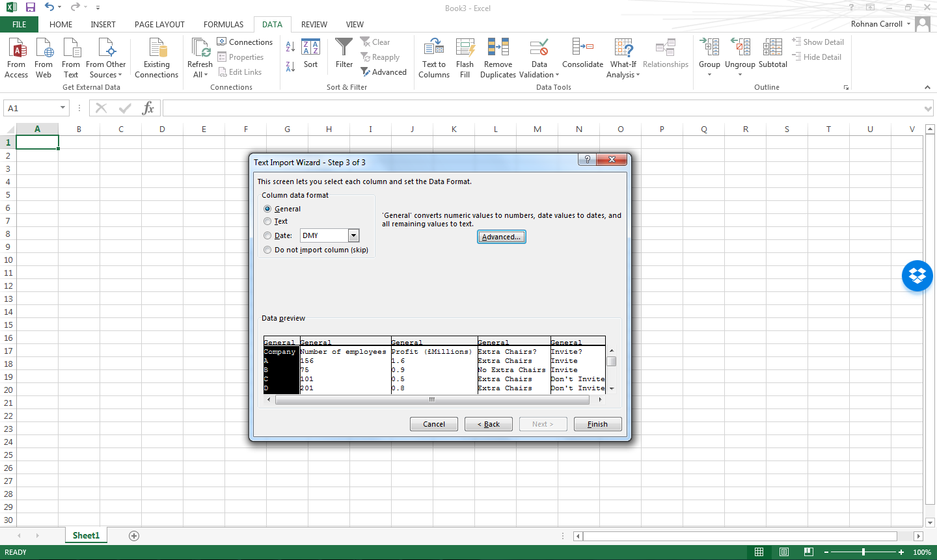937x560 pixels.
Task: Select the General column data format
Action: tap(267, 209)
